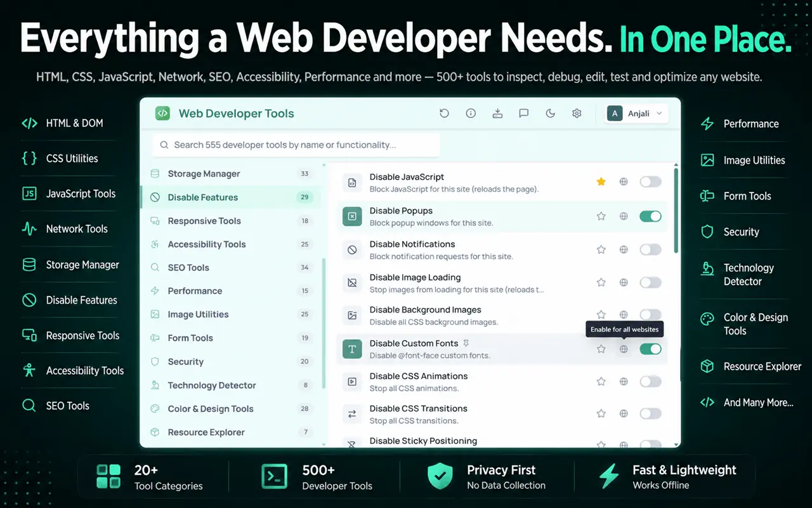This screenshot has width=812, height=508.
Task: Click the tool list vertical scrollbar
Action: coord(676,211)
